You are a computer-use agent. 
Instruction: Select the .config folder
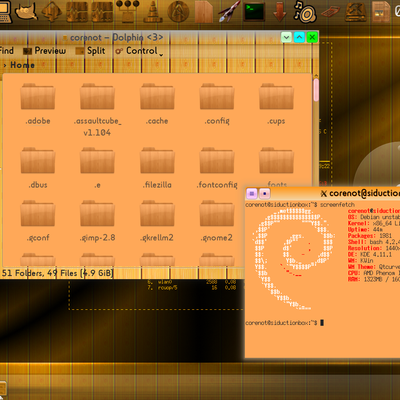click(x=217, y=104)
